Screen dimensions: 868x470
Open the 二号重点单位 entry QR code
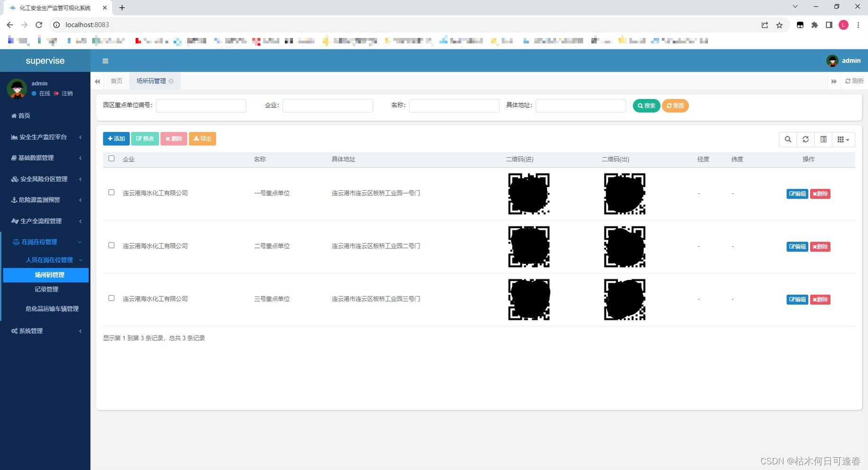coord(529,246)
